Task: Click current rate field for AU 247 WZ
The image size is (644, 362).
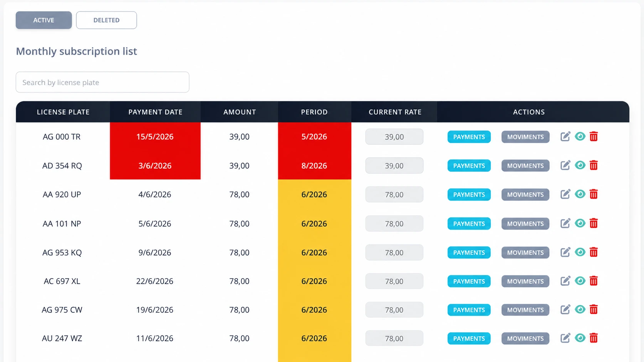Action: coord(394,338)
